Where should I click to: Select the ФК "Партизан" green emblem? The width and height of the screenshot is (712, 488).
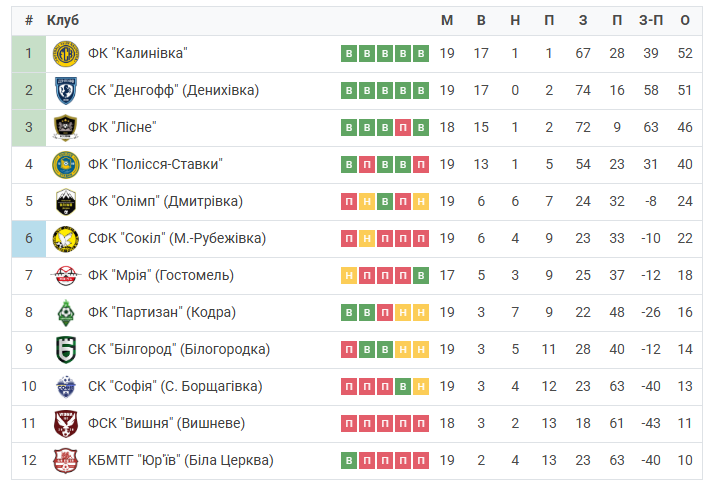click(66, 313)
